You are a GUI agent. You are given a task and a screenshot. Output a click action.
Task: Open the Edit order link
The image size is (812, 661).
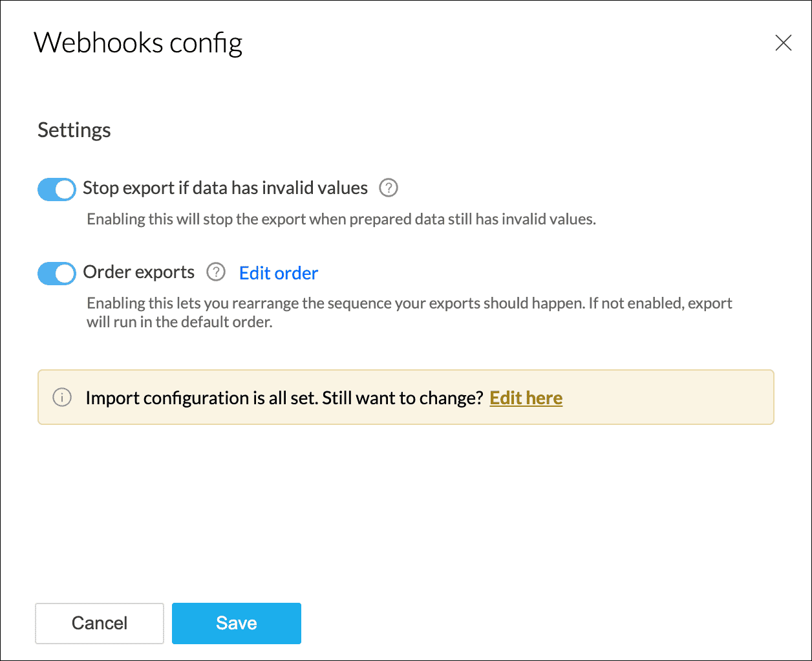point(279,273)
